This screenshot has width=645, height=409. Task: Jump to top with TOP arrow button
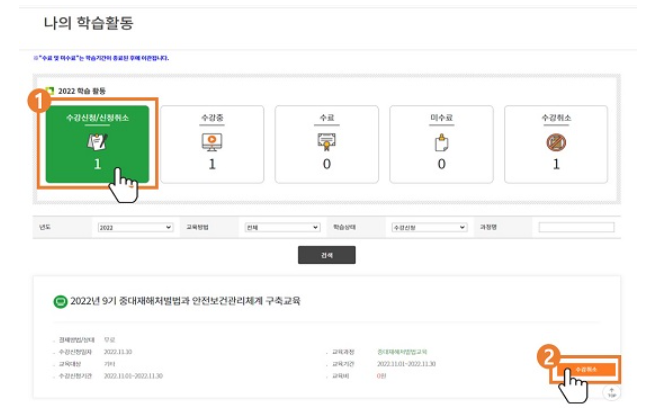click(x=612, y=393)
